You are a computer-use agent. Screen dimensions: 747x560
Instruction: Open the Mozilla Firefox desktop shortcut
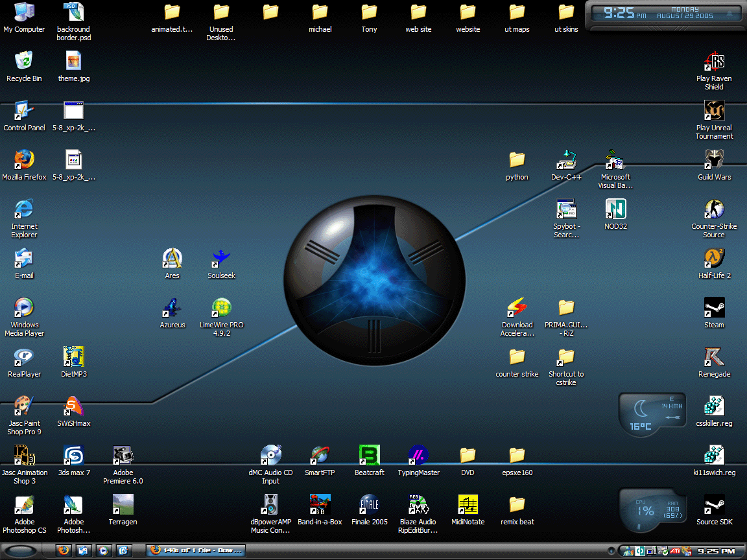tap(24, 159)
